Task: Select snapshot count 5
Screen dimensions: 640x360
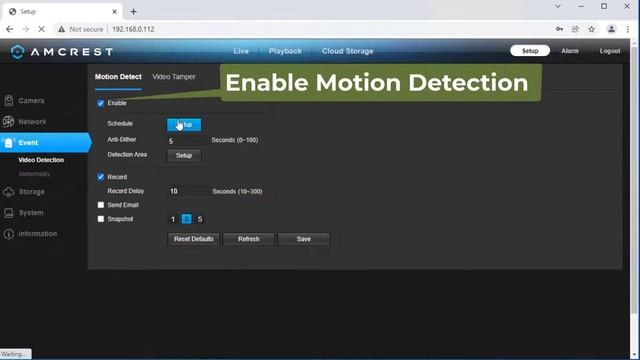Action: coord(200,220)
